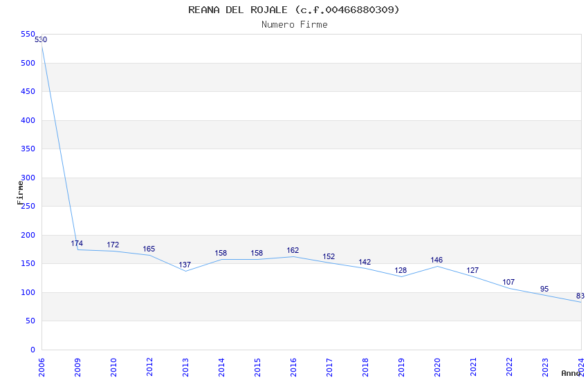Click the y-axis value 550

(28, 35)
